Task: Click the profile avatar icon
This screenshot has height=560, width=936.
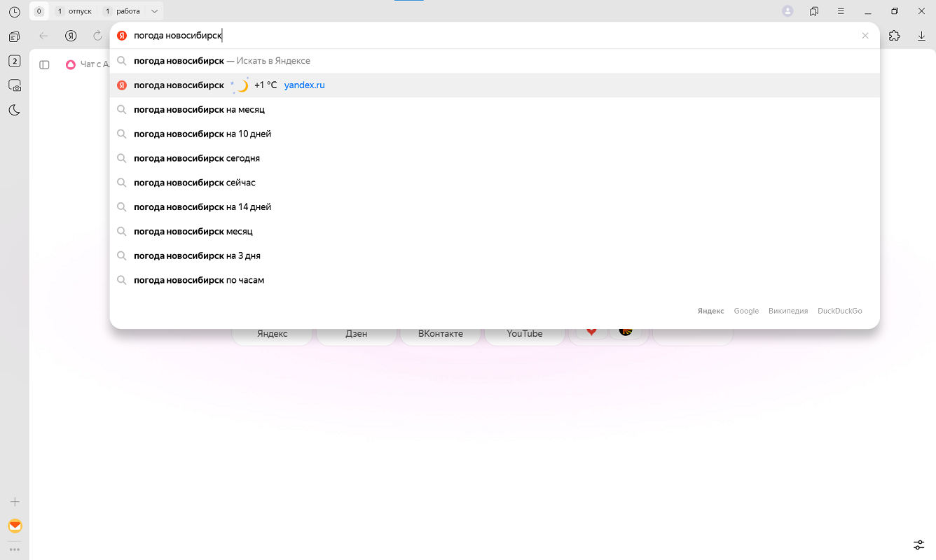Action: click(x=787, y=11)
